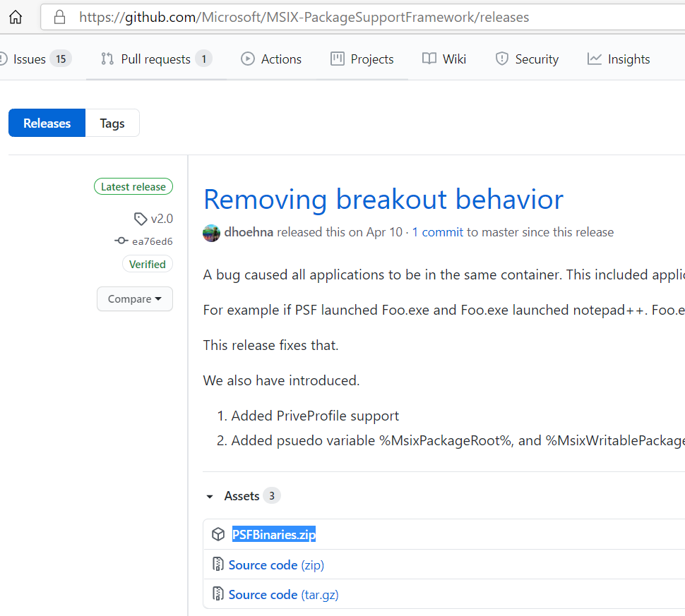Click the Latest release label
685x616 pixels.
tap(133, 187)
